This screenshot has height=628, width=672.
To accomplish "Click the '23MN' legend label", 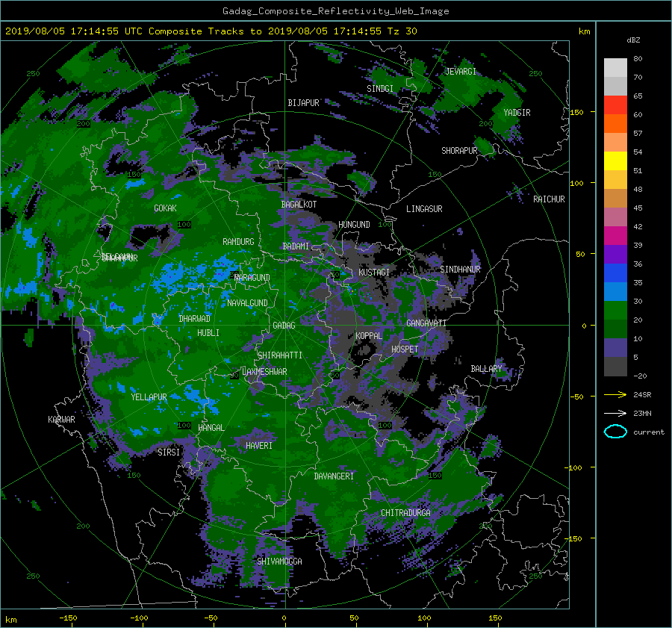I will tap(642, 413).
